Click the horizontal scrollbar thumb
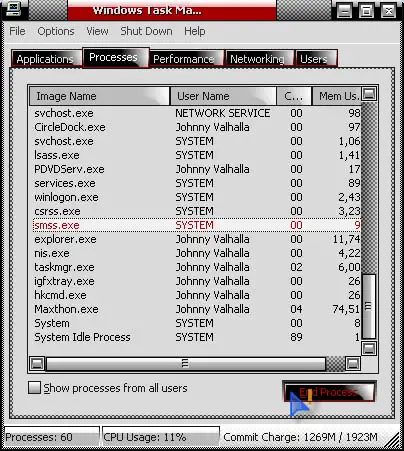The width and height of the screenshot is (404, 451). [x=186, y=364]
